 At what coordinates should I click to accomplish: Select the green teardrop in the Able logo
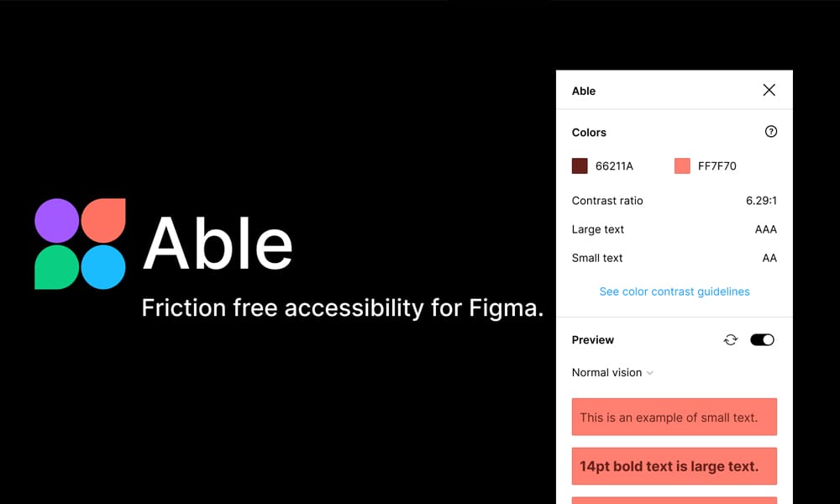(x=56, y=266)
